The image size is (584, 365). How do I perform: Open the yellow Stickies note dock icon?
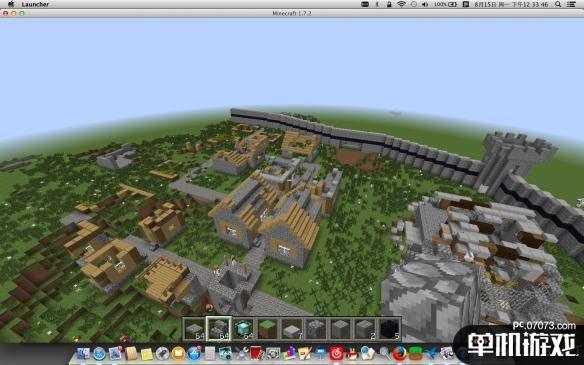(147, 353)
